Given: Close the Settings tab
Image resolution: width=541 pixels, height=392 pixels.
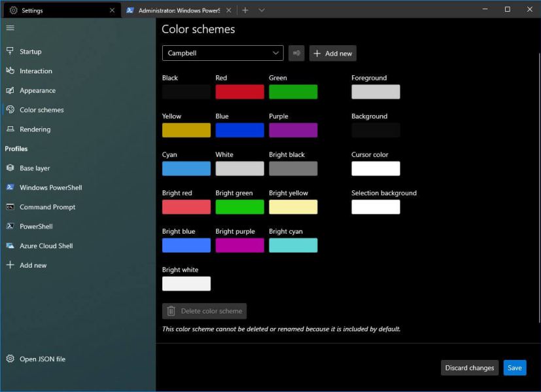Looking at the screenshot, I should [x=112, y=10].
